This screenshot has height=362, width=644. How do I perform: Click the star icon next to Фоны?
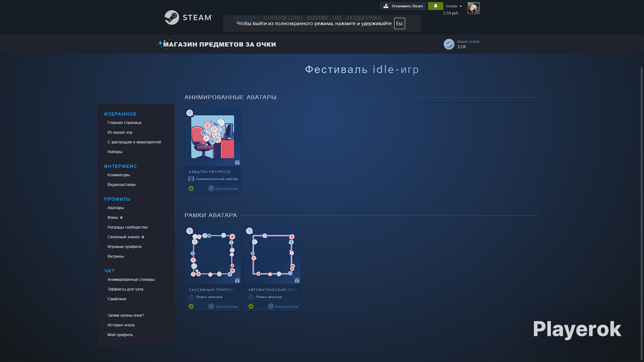121,218
